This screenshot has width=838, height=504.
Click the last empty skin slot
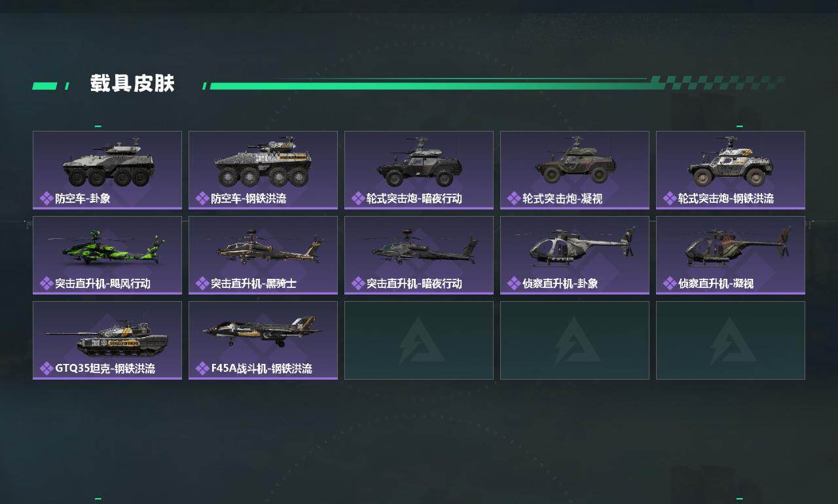click(x=731, y=340)
